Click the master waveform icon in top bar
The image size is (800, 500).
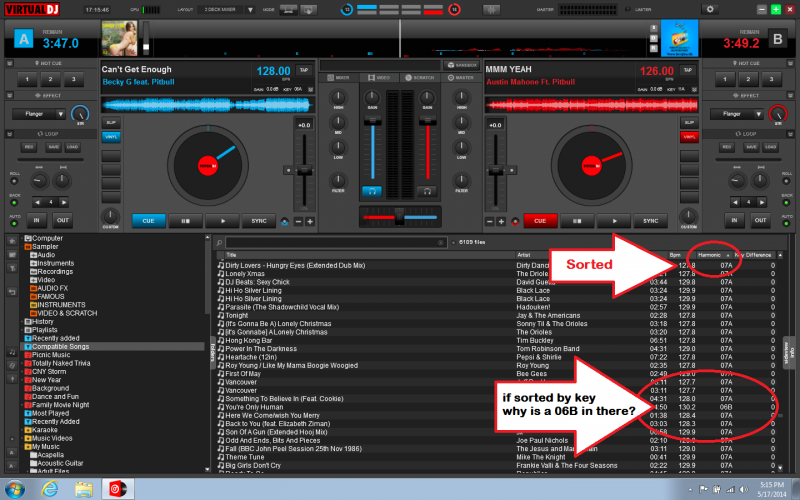pos(491,10)
